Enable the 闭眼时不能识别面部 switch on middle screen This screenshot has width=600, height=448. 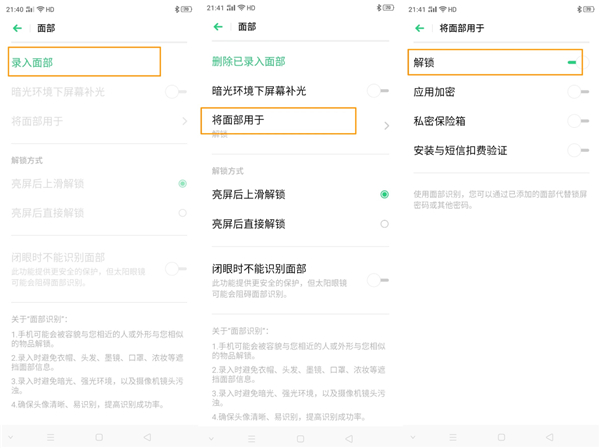tap(377, 281)
